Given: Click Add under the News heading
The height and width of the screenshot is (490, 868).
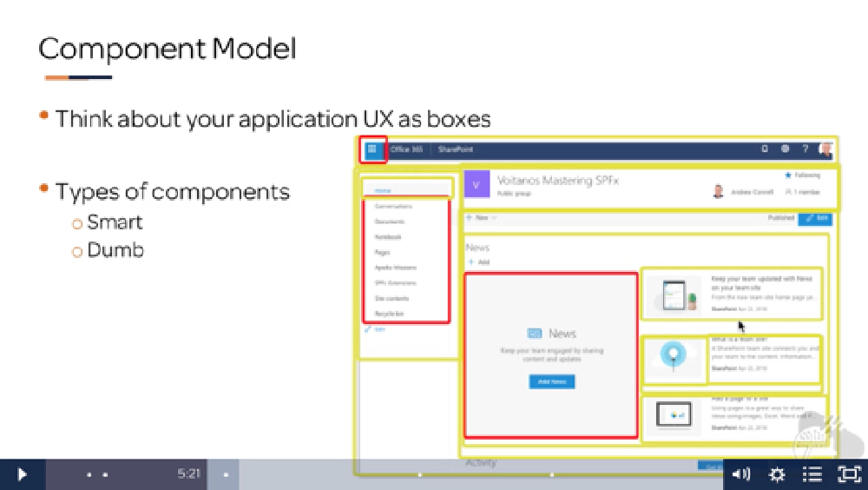Looking at the screenshot, I should click(x=479, y=262).
